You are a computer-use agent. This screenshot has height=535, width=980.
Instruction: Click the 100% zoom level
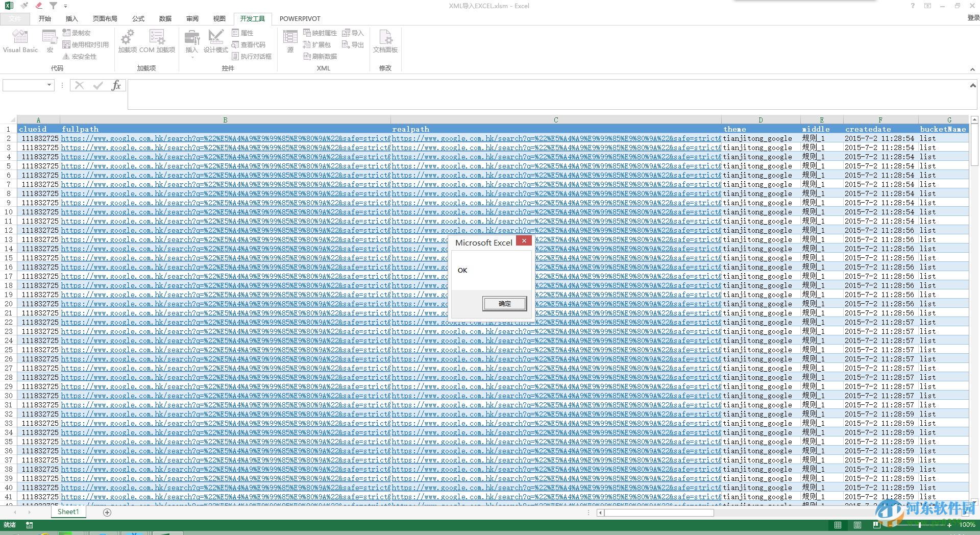coord(967,525)
